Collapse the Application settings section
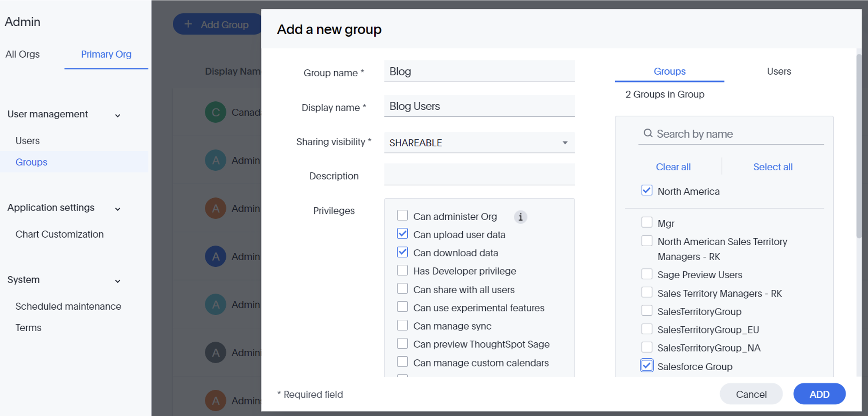 [x=118, y=209]
